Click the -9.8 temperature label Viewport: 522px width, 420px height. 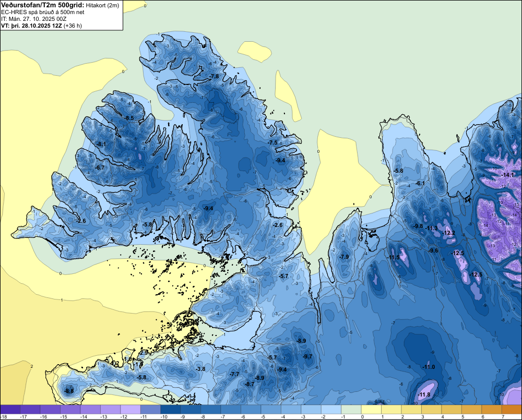coord(418,226)
